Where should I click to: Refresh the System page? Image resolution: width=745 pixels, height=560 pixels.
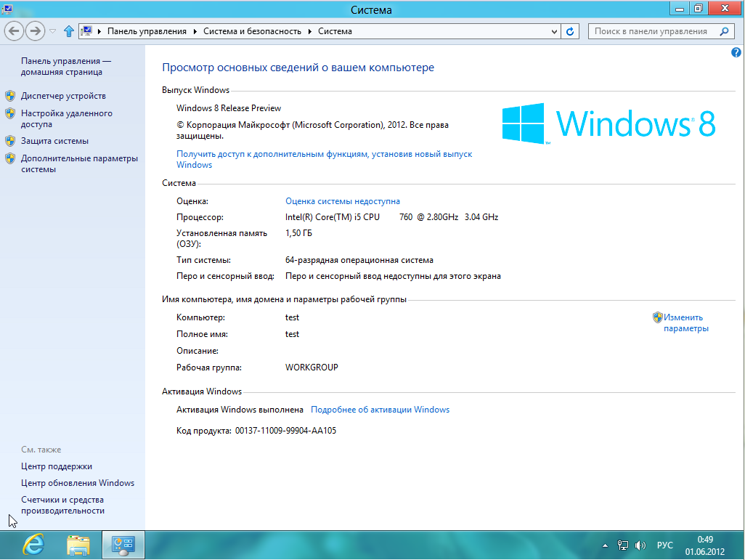coord(570,31)
